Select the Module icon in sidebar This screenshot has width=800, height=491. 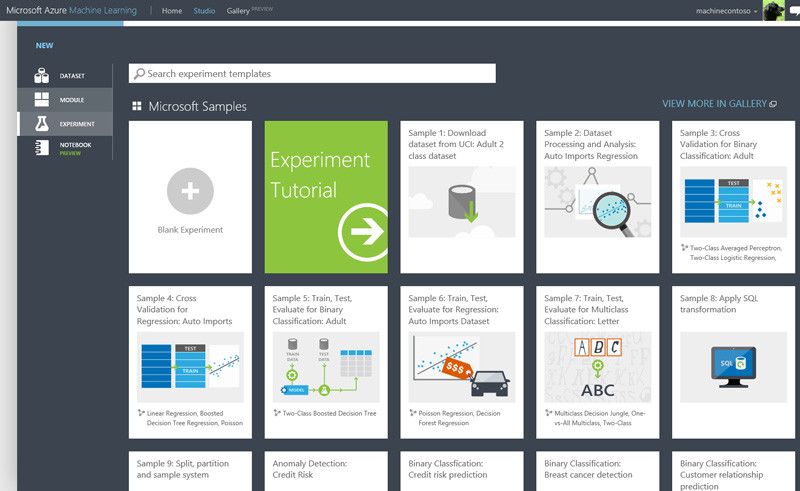pos(41,100)
